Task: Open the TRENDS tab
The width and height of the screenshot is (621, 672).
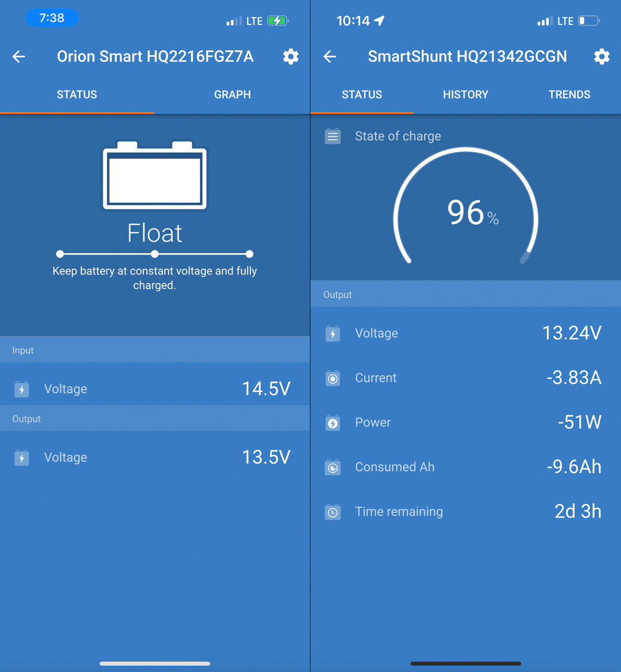Action: tap(570, 95)
